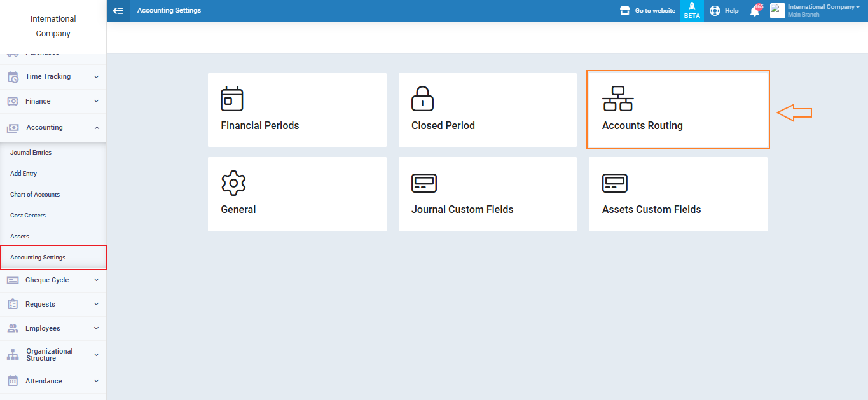Click the Help lifebuoy icon
Viewport: 868px width, 400px height.
pos(715,11)
